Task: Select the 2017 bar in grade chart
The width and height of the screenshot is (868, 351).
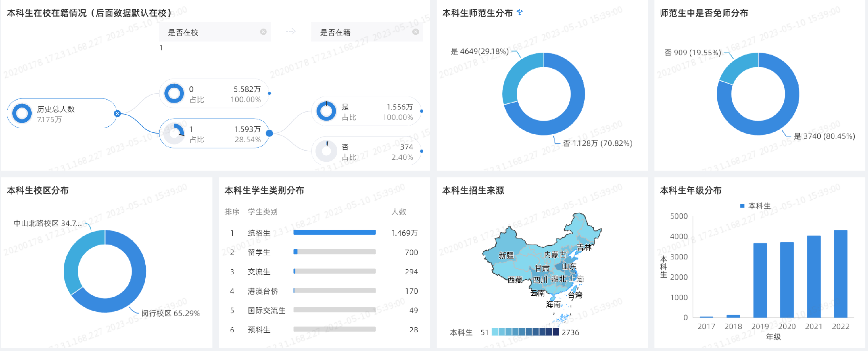Action: tap(706, 317)
